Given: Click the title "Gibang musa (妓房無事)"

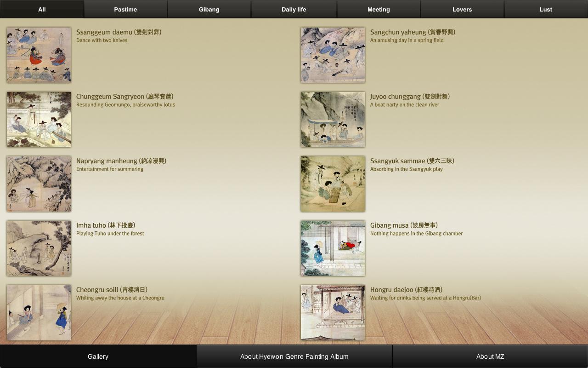Looking at the screenshot, I should click(x=404, y=225).
